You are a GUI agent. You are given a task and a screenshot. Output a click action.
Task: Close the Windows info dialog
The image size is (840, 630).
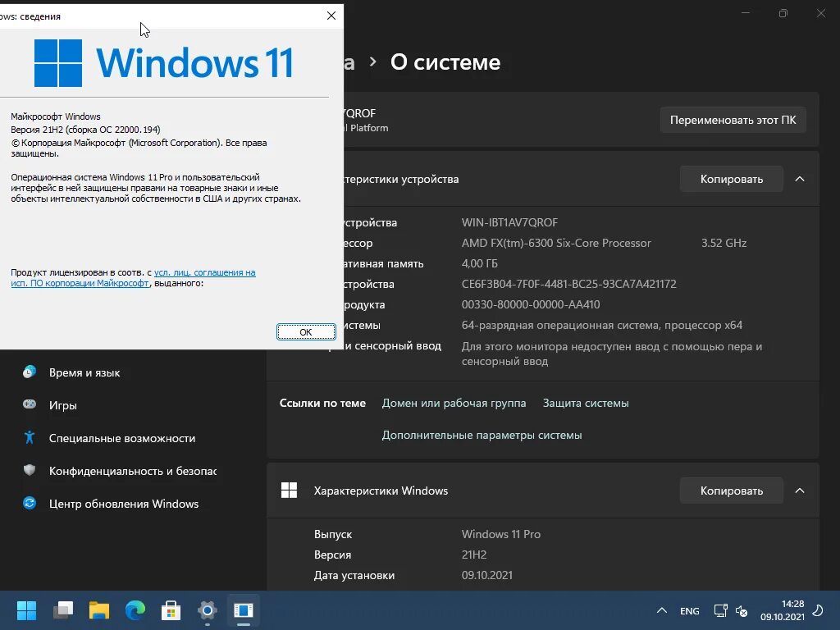coord(331,16)
